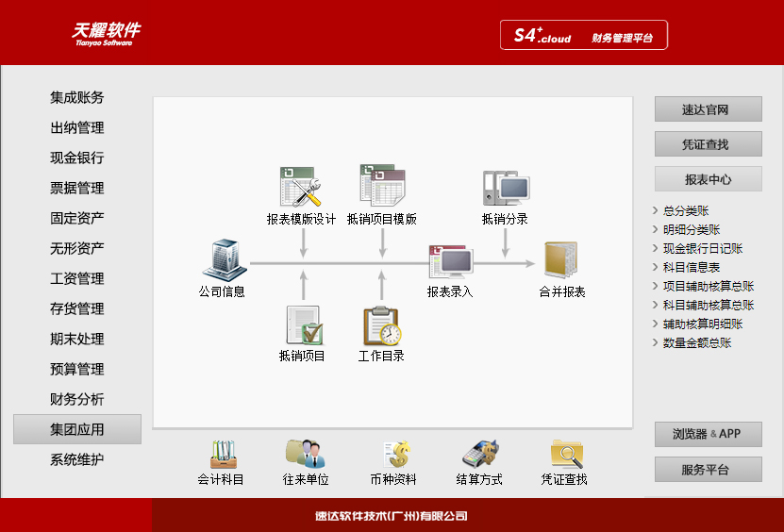This screenshot has height=532, width=784.
Task: Open 会计科目 in the bottom shortcut bar
Action: 222,455
